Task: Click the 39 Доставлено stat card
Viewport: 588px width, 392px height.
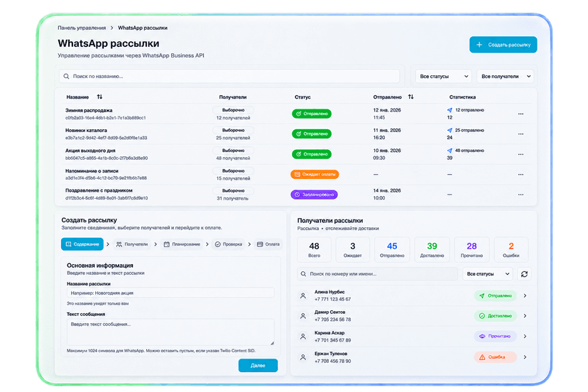Action: (x=432, y=249)
